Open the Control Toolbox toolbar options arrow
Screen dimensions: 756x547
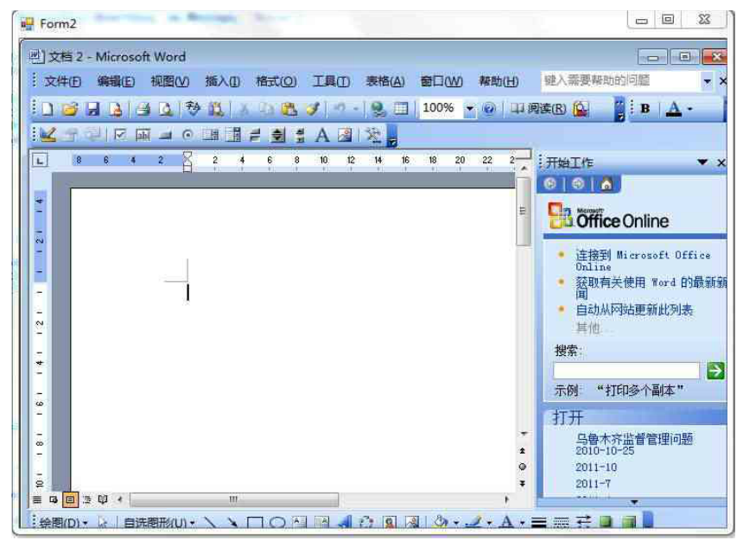pos(392,137)
